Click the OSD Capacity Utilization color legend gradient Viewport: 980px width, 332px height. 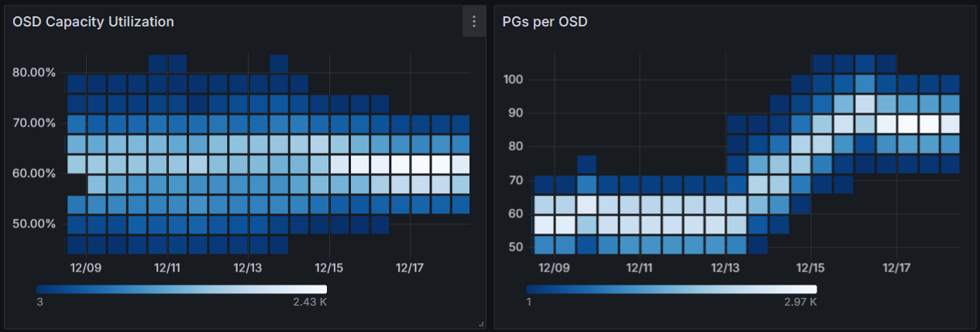(x=181, y=289)
